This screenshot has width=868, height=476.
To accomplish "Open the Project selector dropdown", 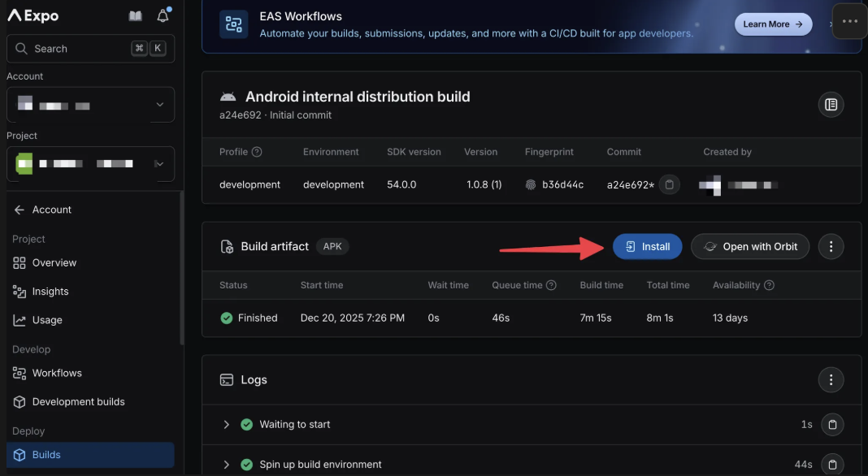I will [90, 164].
